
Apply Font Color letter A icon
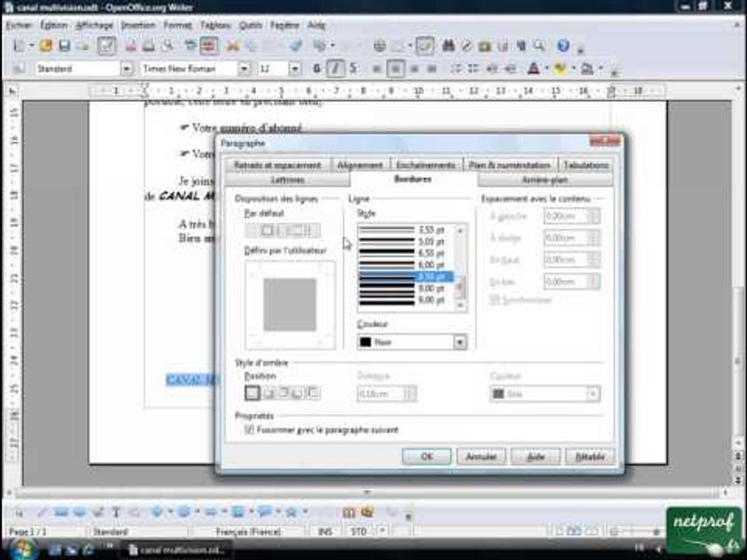tap(533, 69)
